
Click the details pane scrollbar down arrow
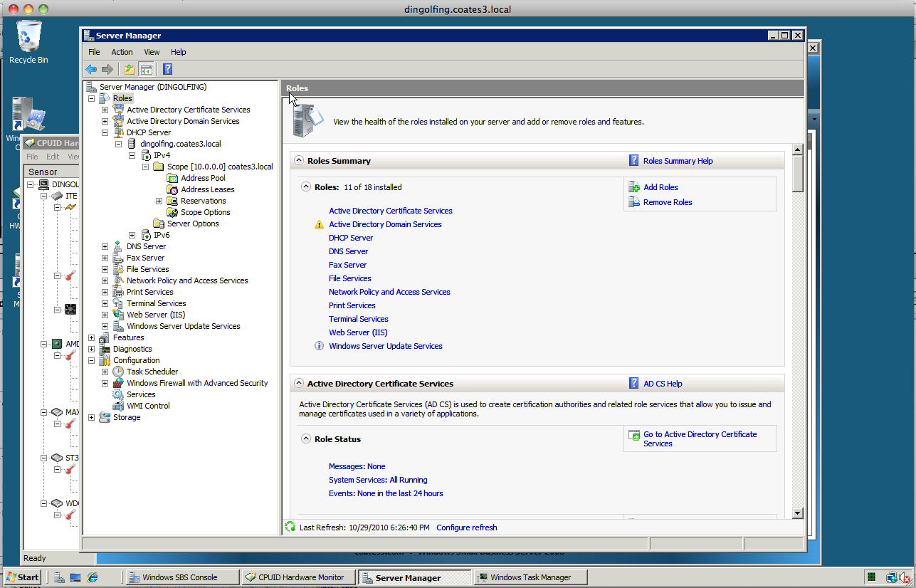tap(797, 513)
